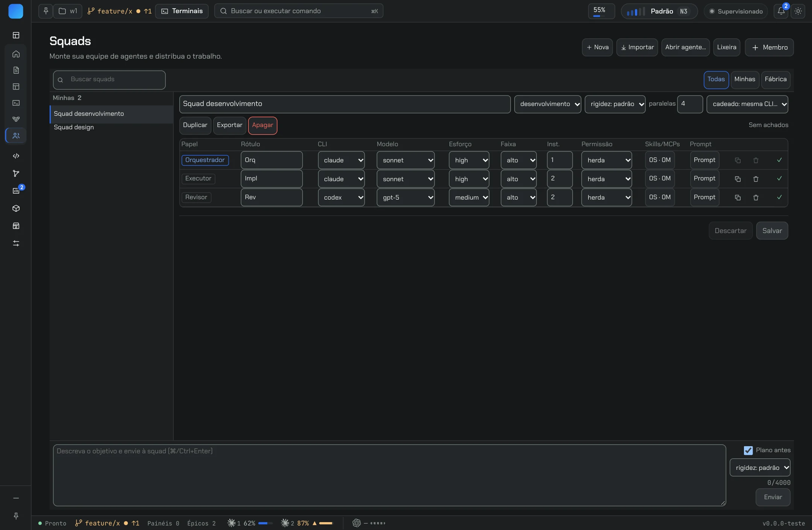
Task: Select the Revisor role badge
Action: pos(196,197)
